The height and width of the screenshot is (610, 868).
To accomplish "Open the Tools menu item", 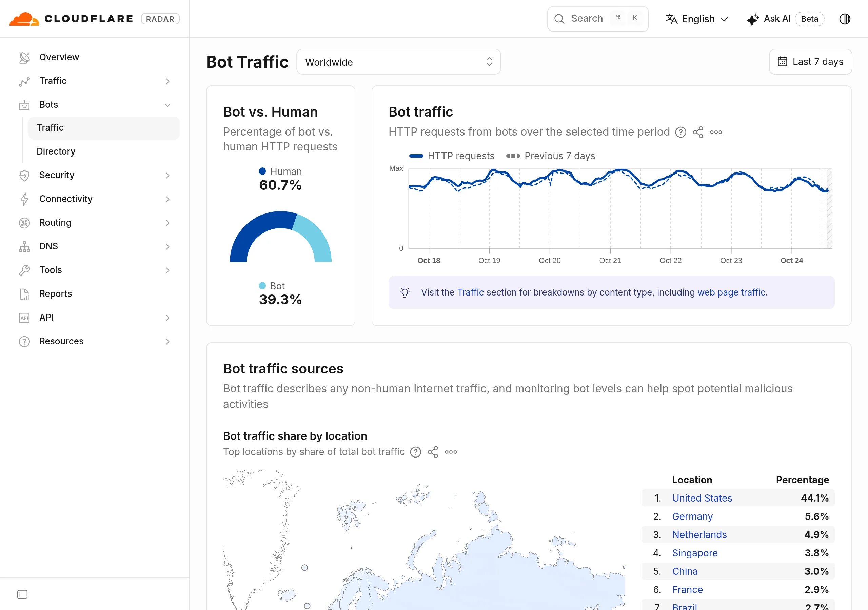I will (95, 270).
